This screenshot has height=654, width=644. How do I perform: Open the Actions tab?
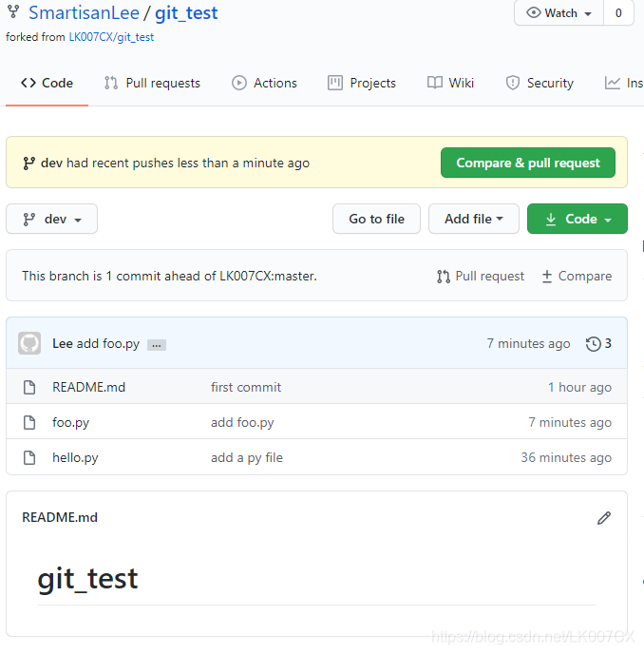point(264,83)
